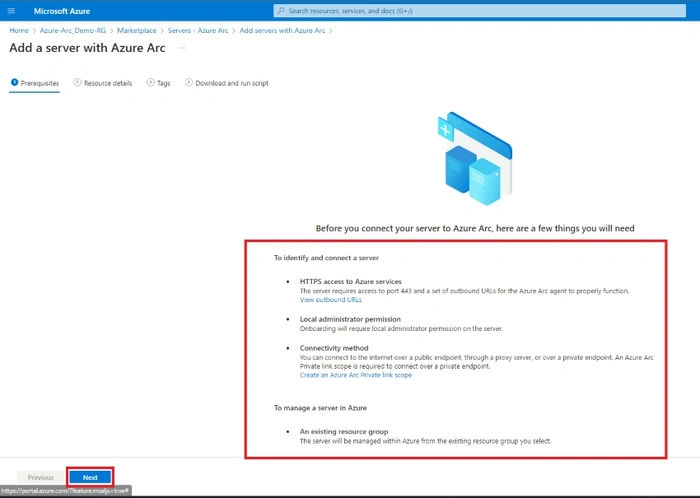Click the 'HTTPS access to Azure services' text
The width and height of the screenshot is (700, 498).
[x=350, y=282]
